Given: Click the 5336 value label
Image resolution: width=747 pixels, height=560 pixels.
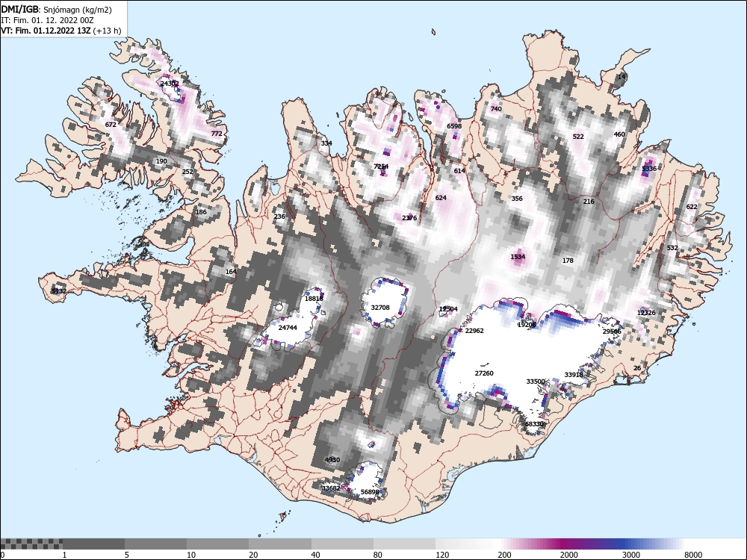Looking at the screenshot, I should click(649, 169).
